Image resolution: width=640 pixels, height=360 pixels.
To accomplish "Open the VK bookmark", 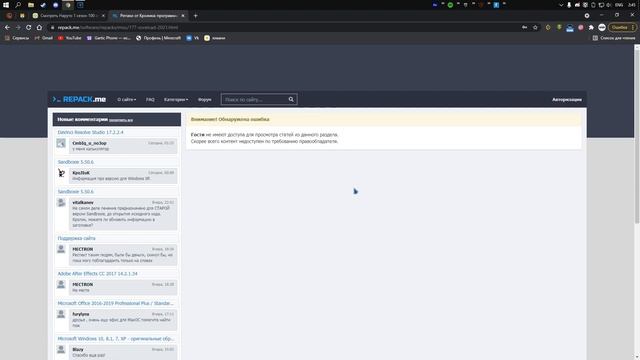I will click(193, 38).
